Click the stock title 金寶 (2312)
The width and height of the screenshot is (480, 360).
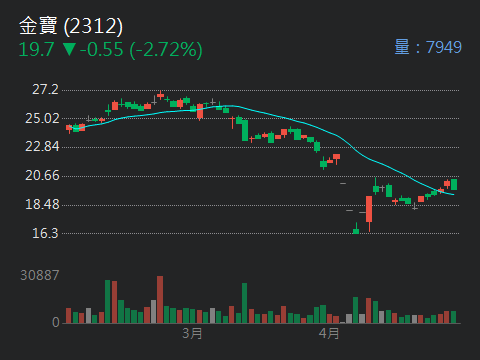[x=71, y=26]
